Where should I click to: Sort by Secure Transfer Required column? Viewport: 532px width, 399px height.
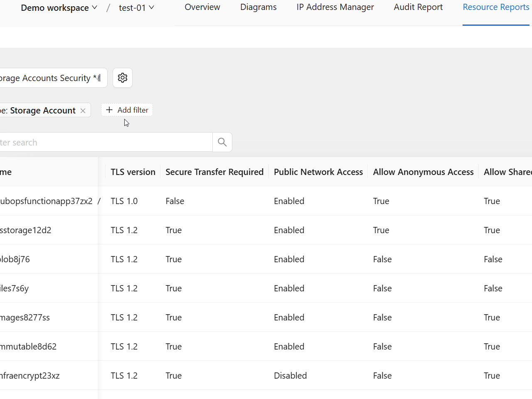(x=214, y=172)
